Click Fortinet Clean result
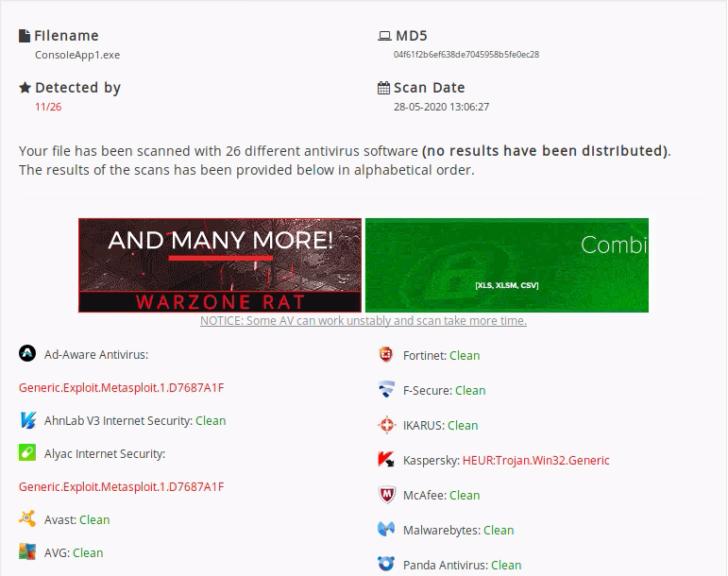Viewport: 728px width, 576px height. tap(465, 356)
